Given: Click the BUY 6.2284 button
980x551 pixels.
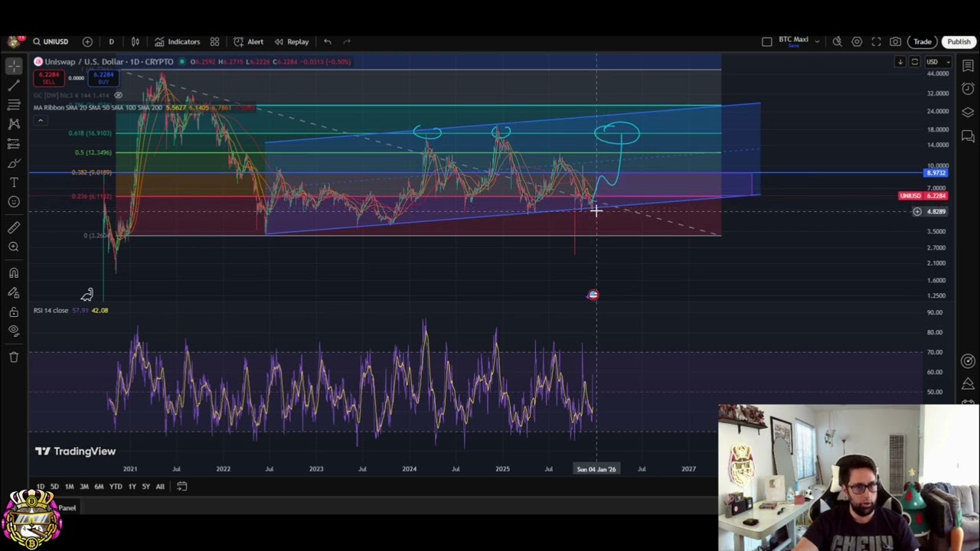Looking at the screenshot, I should point(103,77).
